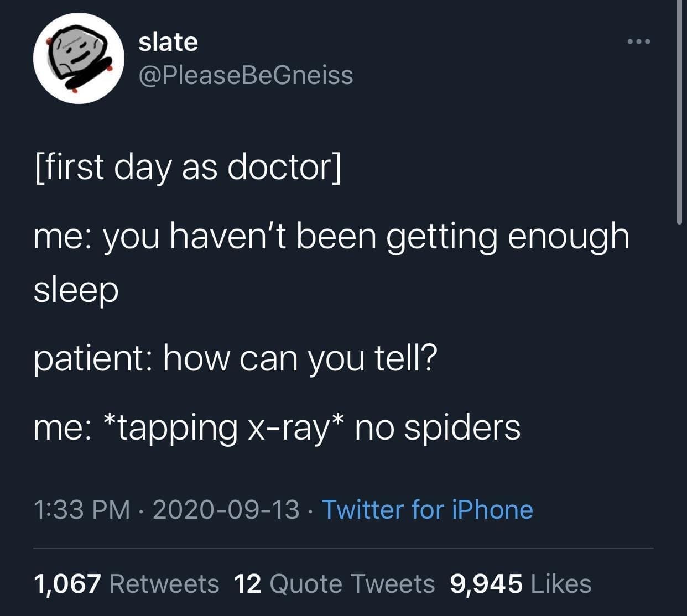
Task: Click the "[first day as doctor]" line
Action: click(188, 166)
